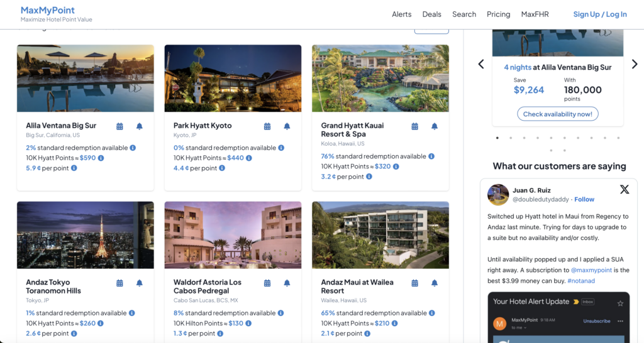Open the Alerts menu item
This screenshot has height=343, width=644.
pos(401,14)
